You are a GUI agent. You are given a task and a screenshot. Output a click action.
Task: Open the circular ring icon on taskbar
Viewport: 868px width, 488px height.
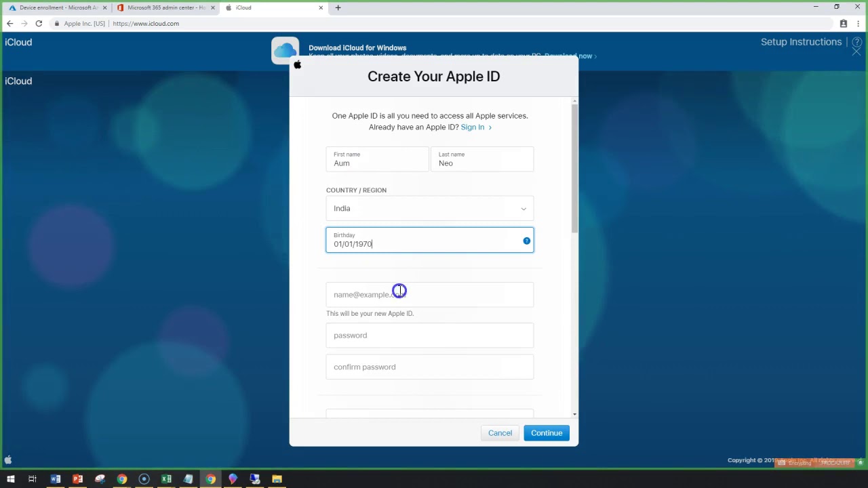pos(144,479)
